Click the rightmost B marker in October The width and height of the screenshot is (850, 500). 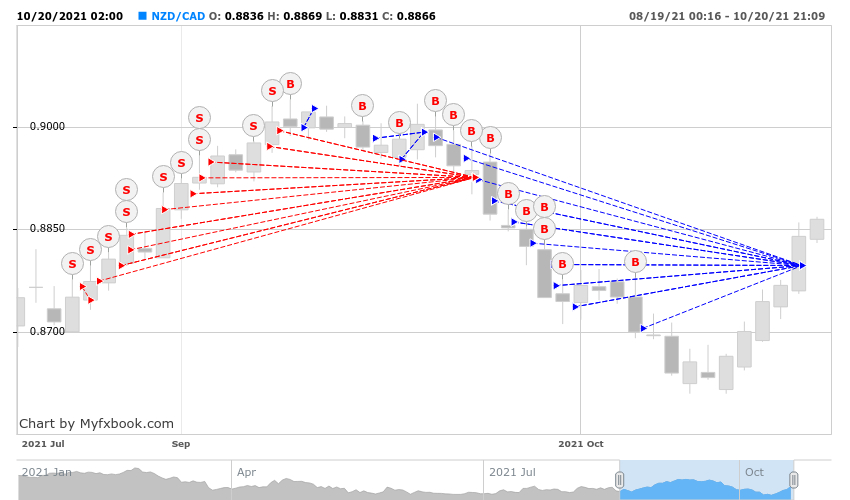635,262
